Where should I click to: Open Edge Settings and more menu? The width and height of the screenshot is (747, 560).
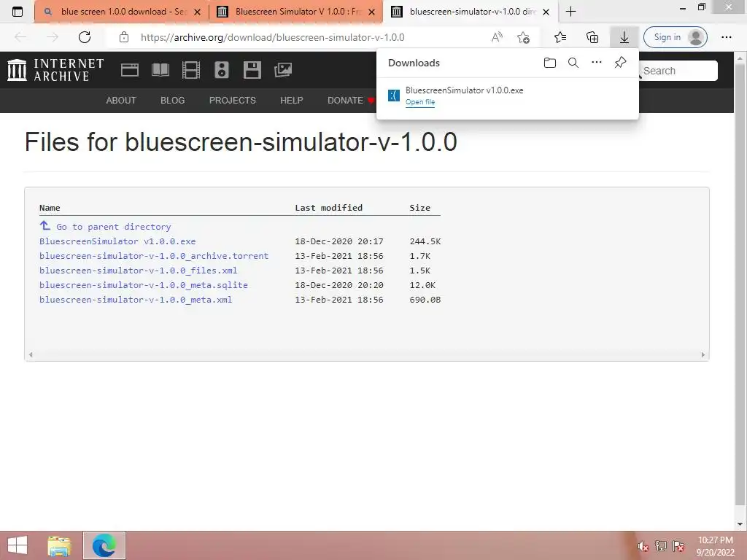[726, 37]
